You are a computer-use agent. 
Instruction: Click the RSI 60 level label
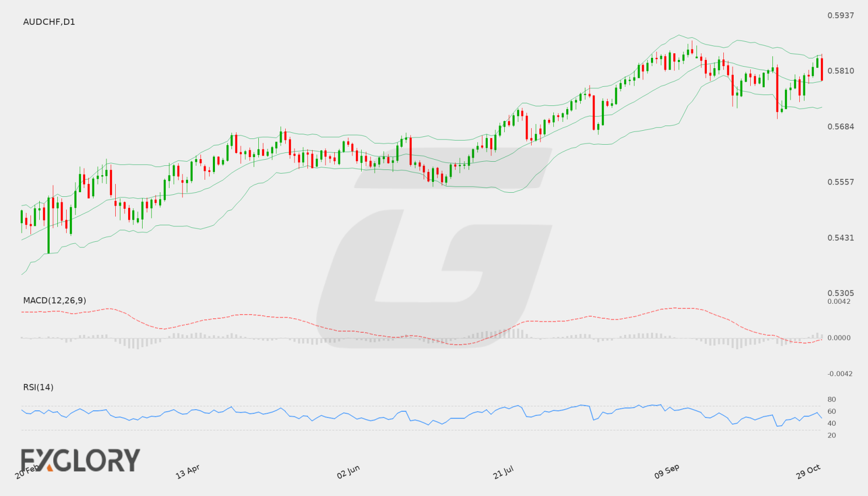coord(832,411)
